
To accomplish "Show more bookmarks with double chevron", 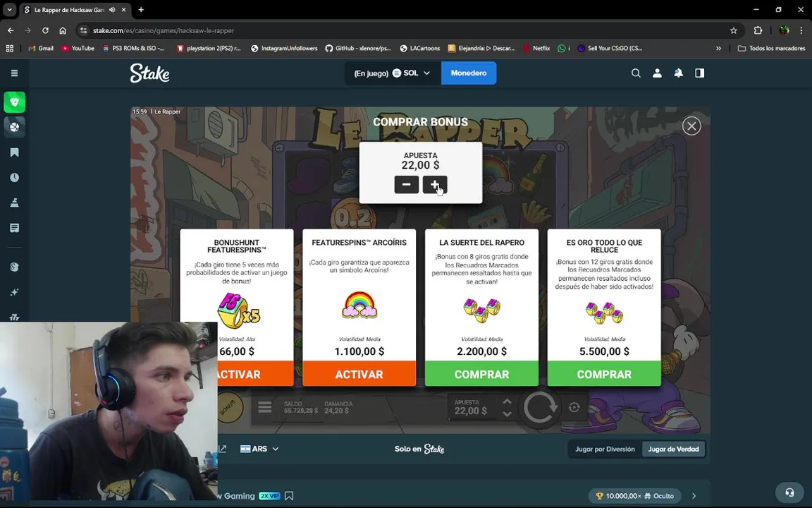I will [718, 48].
